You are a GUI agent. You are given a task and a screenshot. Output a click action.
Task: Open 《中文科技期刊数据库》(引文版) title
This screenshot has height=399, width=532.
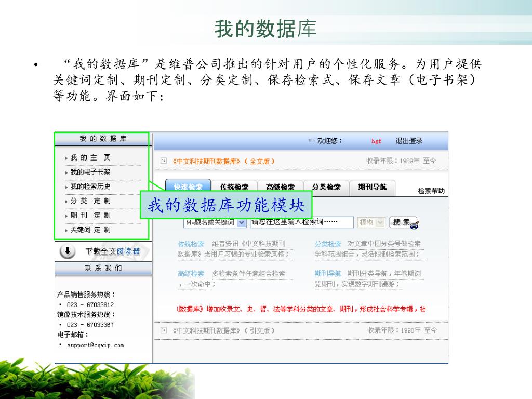point(223,330)
